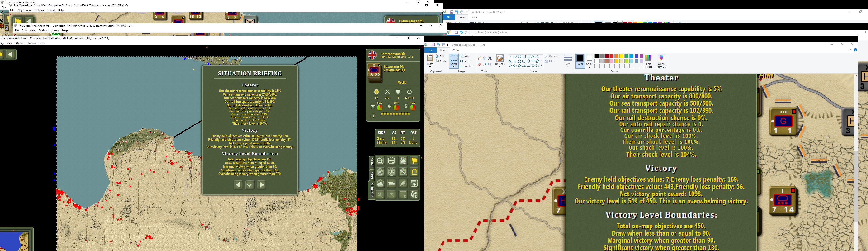Open the shapes gallery expander arrow

tap(542, 66)
